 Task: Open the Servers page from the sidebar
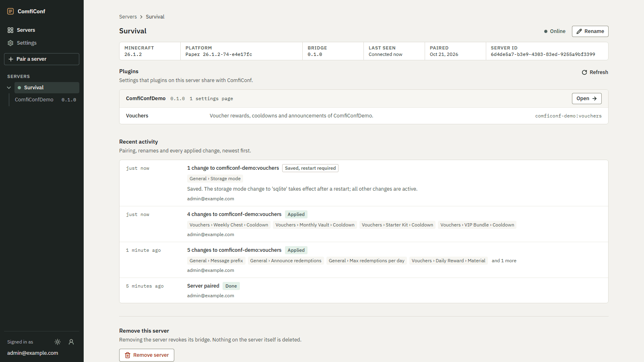coord(42,30)
